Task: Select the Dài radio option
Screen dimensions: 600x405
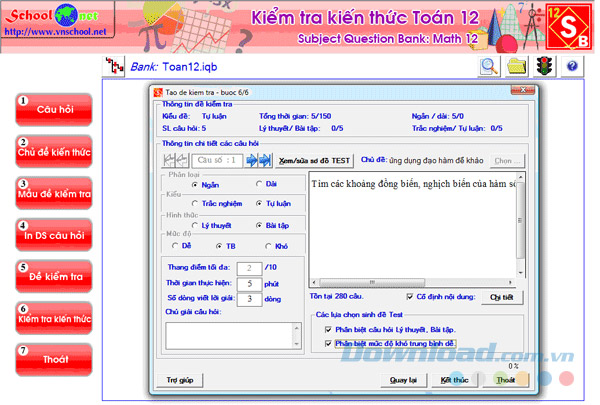Action: pos(259,184)
